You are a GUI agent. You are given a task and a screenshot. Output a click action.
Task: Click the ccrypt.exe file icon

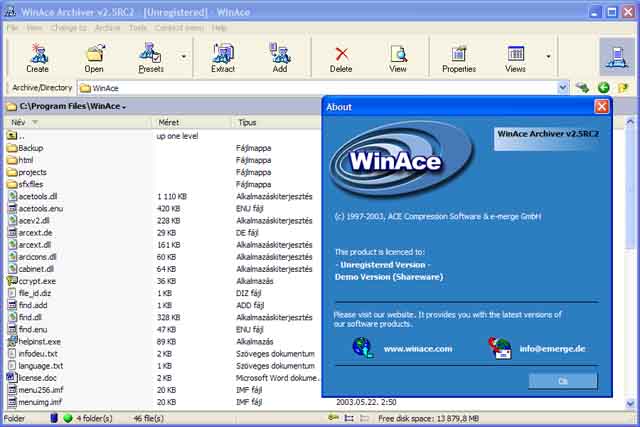click(12, 281)
